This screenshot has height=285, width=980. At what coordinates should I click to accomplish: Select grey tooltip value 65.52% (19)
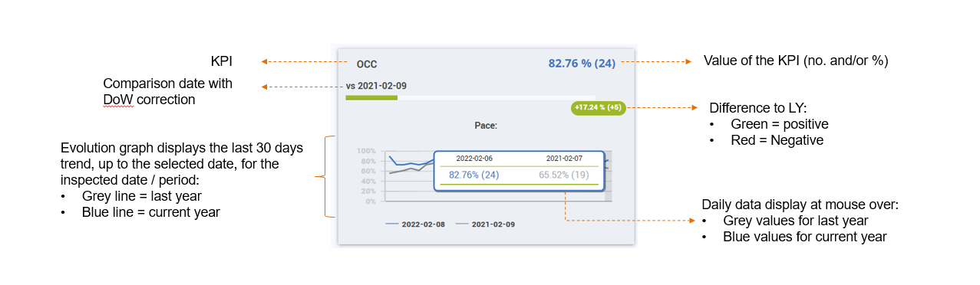[x=564, y=175]
